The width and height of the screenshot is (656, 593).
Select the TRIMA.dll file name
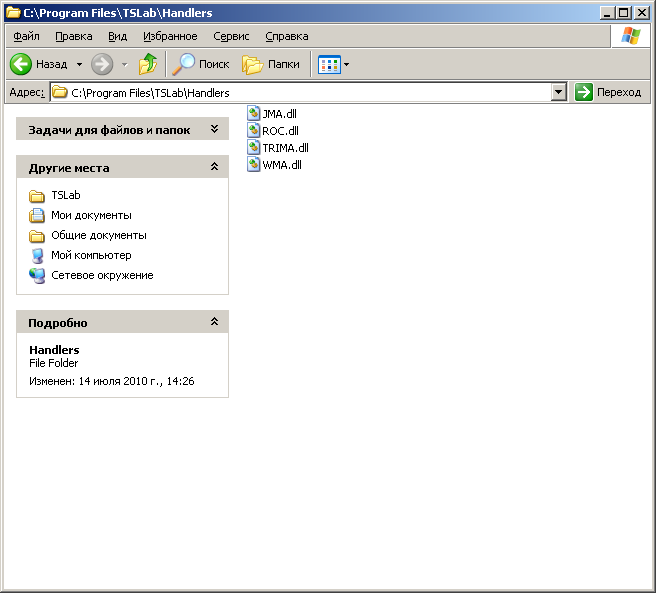click(285, 148)
